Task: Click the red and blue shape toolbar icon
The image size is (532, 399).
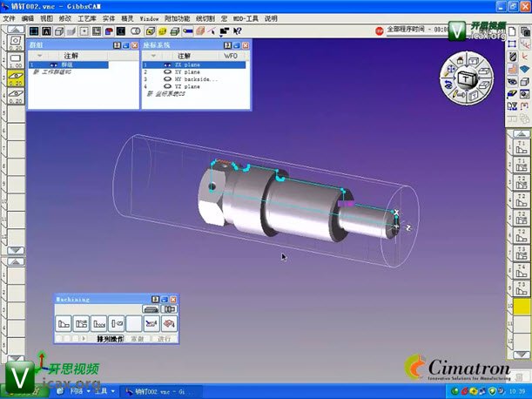Action: pyautogui.click(x=109, y=31)
